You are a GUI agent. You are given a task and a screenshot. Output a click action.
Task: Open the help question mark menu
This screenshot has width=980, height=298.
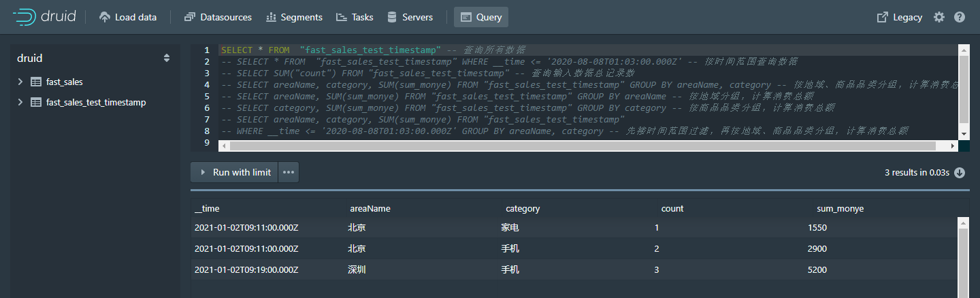coord(960,17)
